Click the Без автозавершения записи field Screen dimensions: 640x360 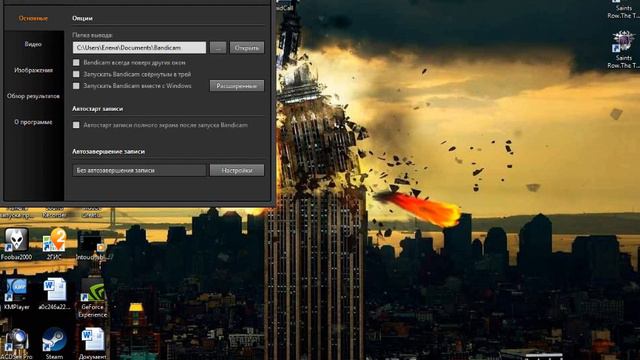click(x=139, y=170)
